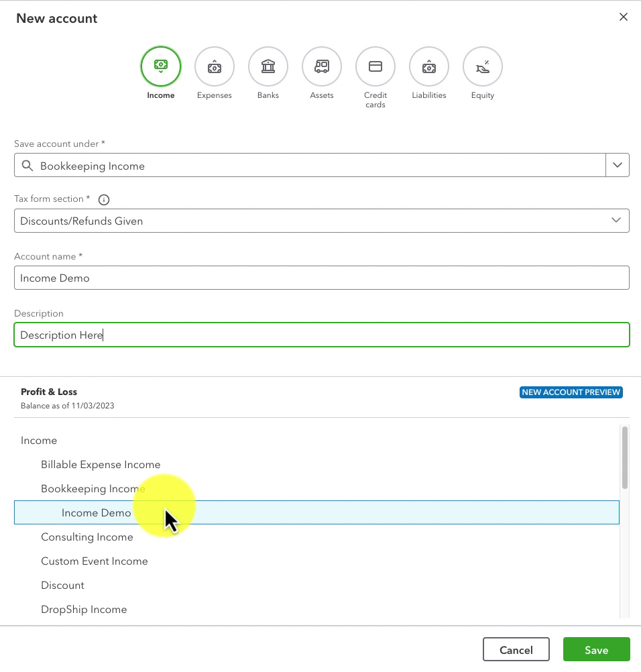Select the Income account type icon
Viewport: 641px width, 672px height.
pyautogui.click(x=161, y=67)
